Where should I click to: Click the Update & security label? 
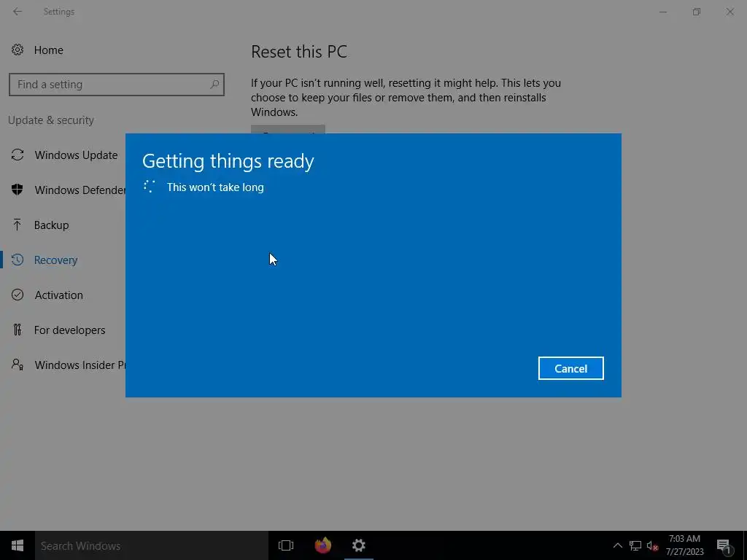(51, 120)
